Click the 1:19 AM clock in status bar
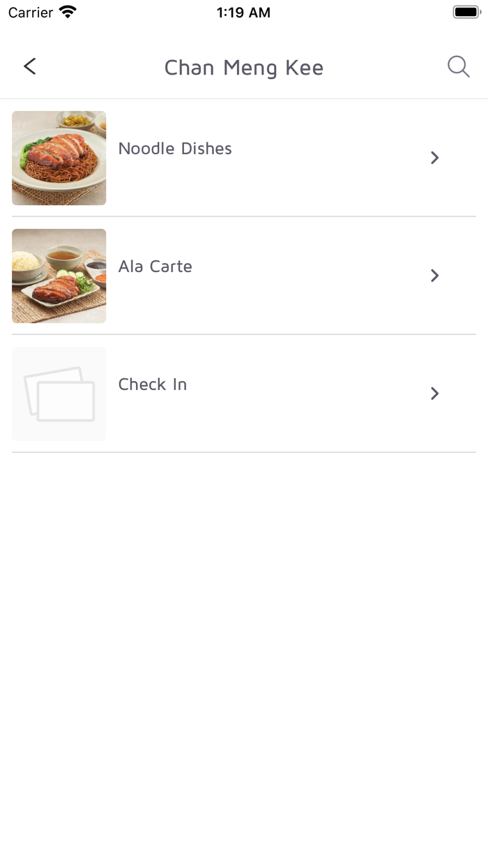Screen dimensions: 488x868 pyautogui.click(x=243, y=13)
